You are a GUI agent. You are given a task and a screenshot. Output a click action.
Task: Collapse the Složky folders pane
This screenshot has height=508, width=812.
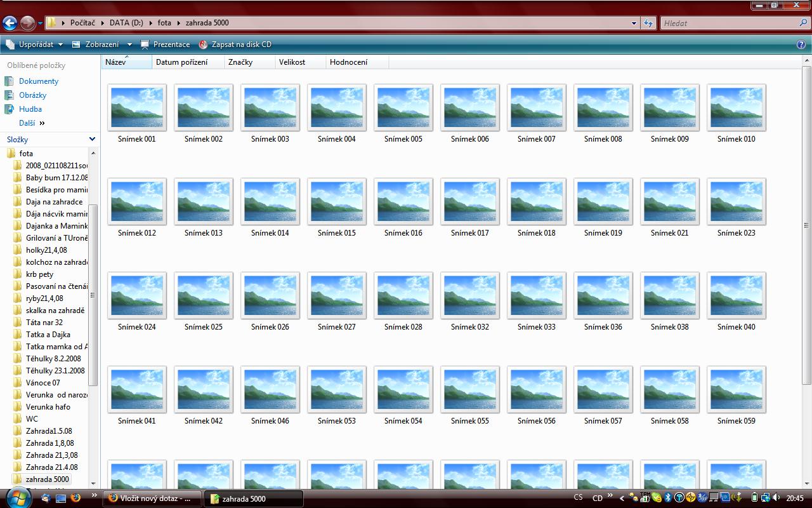(x=92, y=139)
